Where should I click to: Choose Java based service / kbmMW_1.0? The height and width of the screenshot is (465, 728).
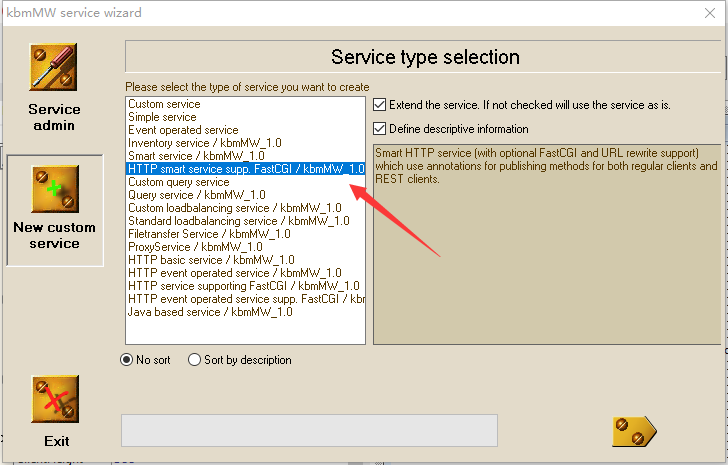245,312
